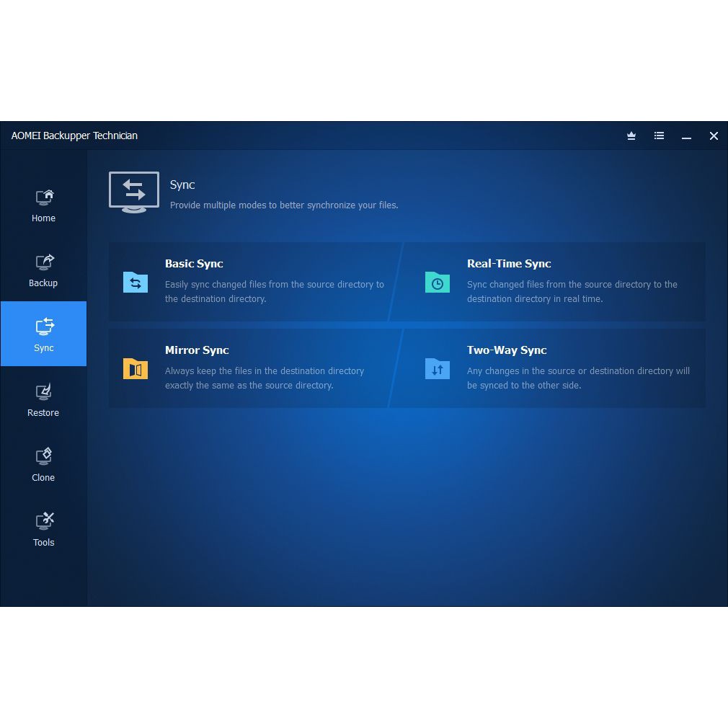
Task: Click the AOMEI Backupper Technician window title
Action: 74,136
